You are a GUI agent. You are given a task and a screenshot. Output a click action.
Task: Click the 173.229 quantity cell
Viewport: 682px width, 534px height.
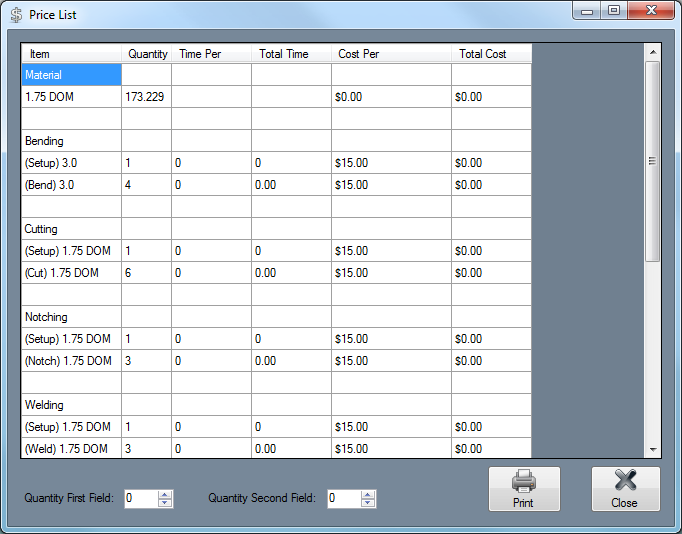pos(147,97)
